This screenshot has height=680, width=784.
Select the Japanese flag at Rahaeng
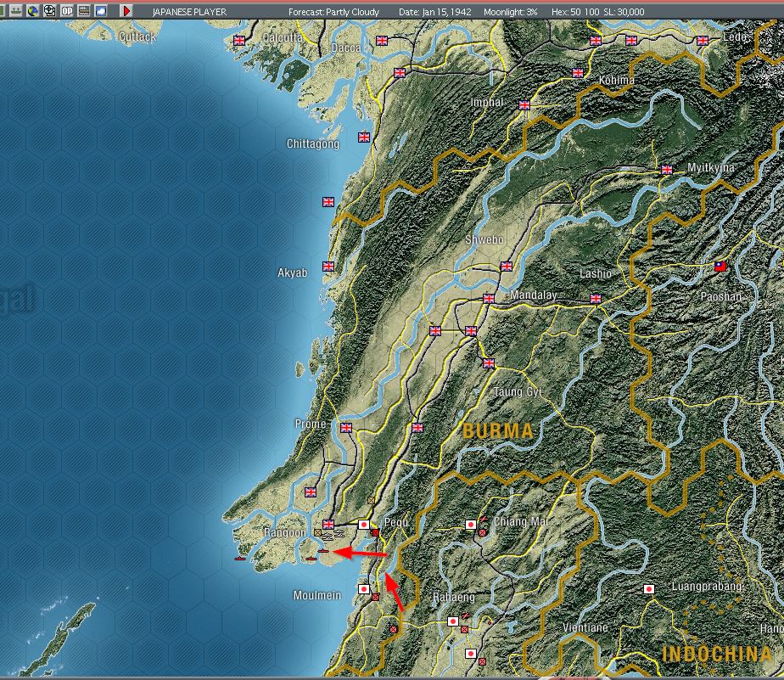[452, 621]
